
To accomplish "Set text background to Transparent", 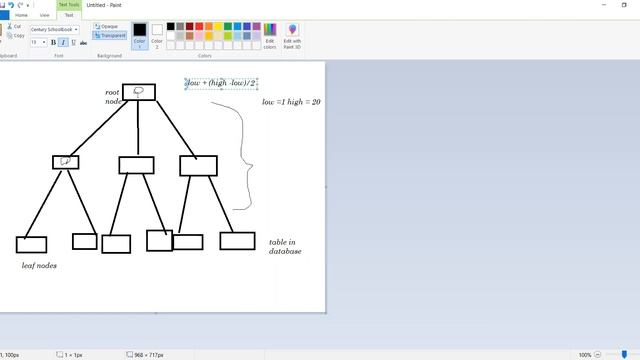I will tap(109, 36).
